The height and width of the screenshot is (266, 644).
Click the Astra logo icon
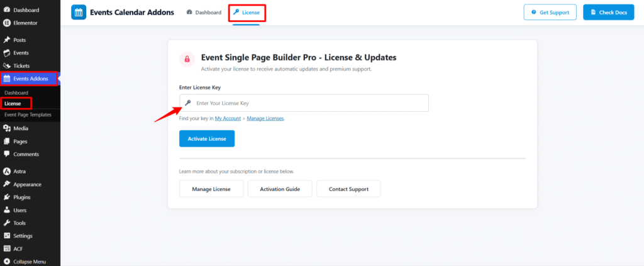[x=6, y=171]
